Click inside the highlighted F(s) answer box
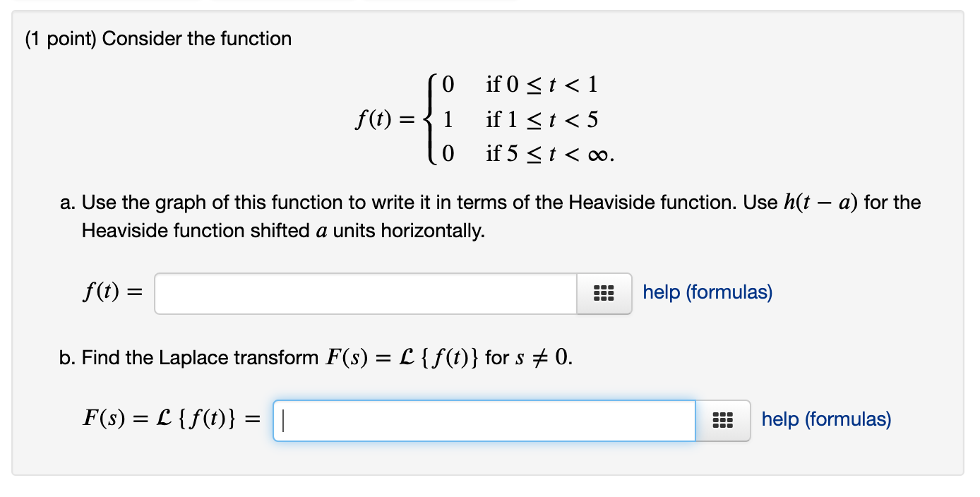 [484, 420]
